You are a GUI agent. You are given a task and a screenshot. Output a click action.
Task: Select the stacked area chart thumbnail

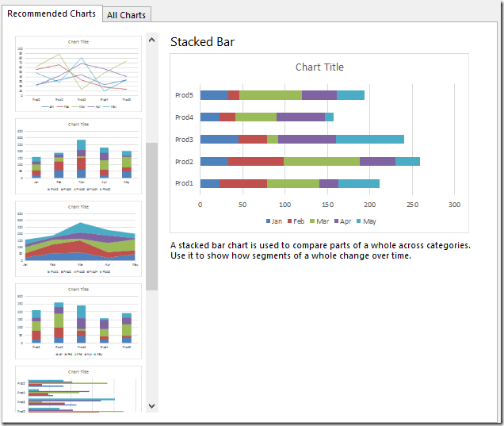pyautogui.click(x=78, y=239)
